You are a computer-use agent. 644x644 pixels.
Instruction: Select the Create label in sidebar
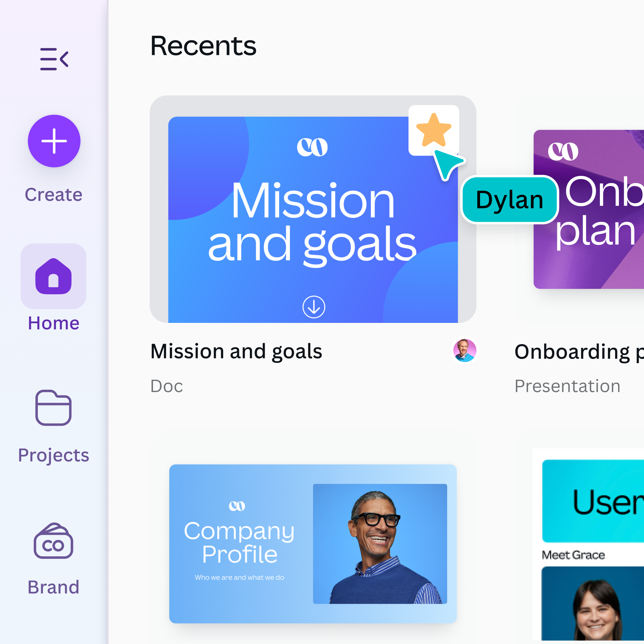[53, 195]
